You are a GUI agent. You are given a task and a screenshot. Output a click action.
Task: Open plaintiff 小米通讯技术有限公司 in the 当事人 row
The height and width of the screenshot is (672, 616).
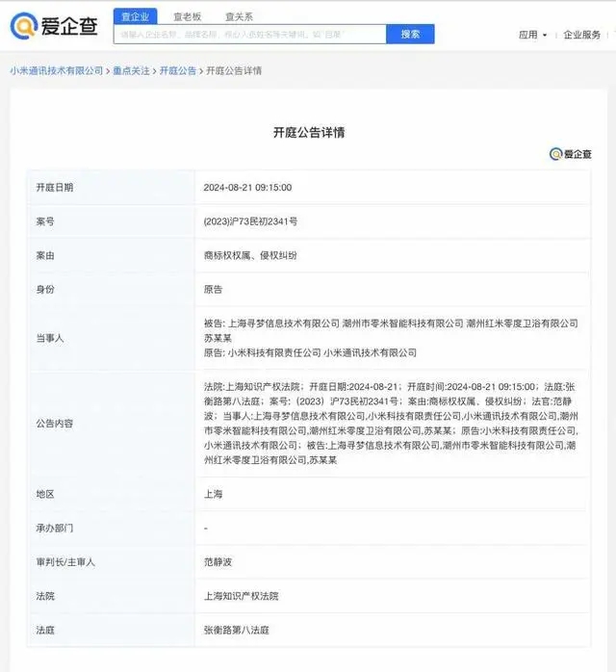(371, 353)
